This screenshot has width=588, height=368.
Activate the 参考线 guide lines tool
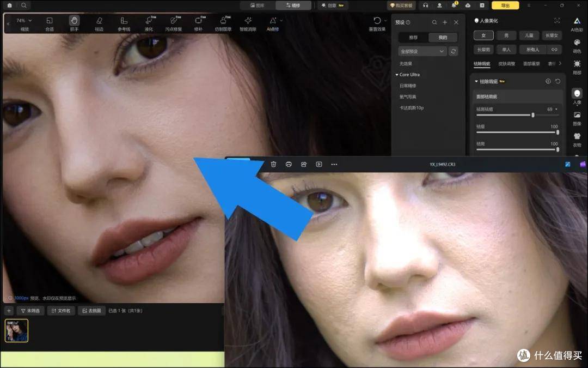124,23
